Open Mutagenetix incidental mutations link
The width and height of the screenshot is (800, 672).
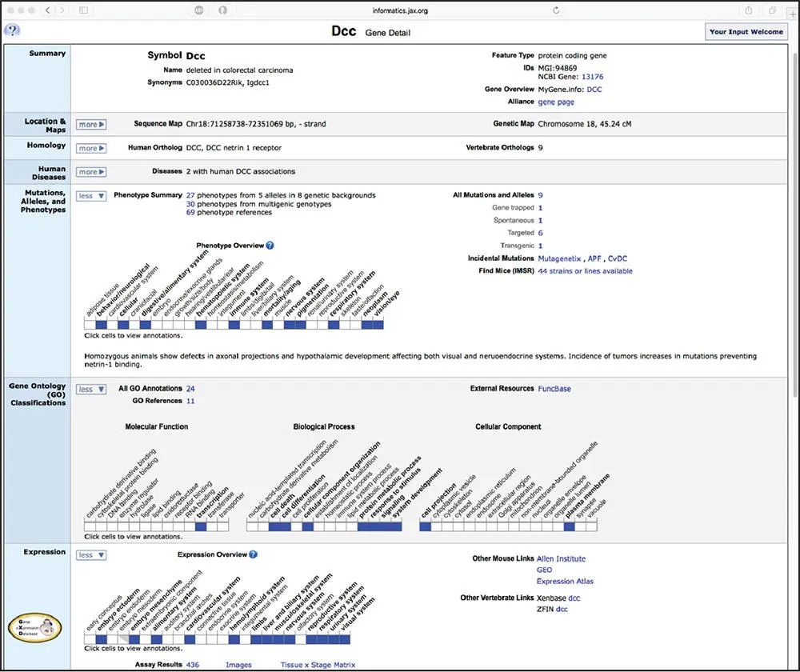pyautogui.click(x=559, y=258)
